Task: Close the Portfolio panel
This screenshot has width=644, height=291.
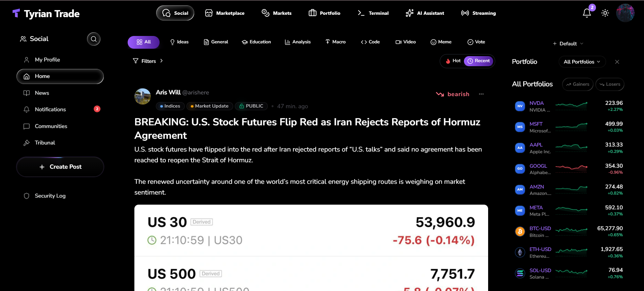Action: point(617,62)
